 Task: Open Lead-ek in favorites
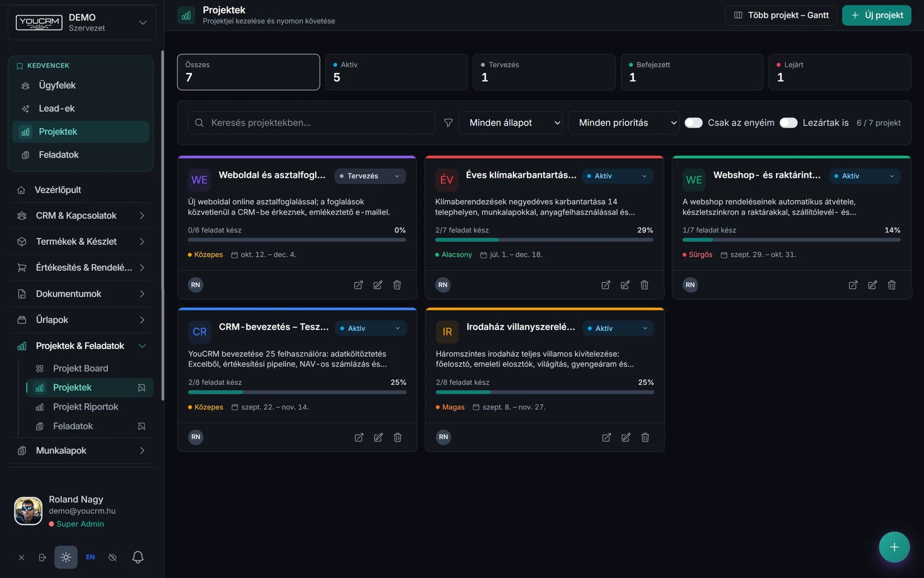[x=80, y=108]
